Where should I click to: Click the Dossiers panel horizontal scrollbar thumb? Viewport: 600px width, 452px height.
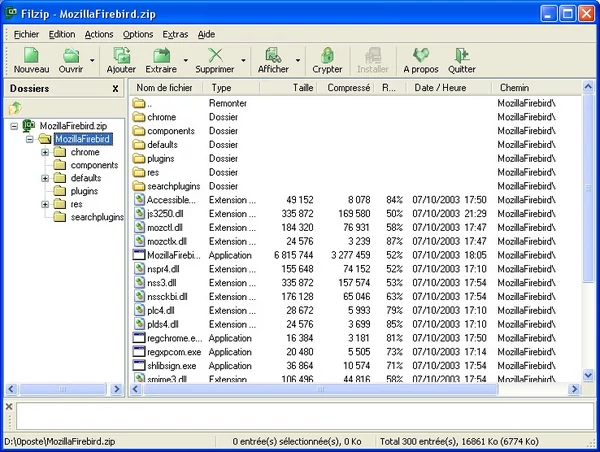pyautogui.click(x=63, y=389)
